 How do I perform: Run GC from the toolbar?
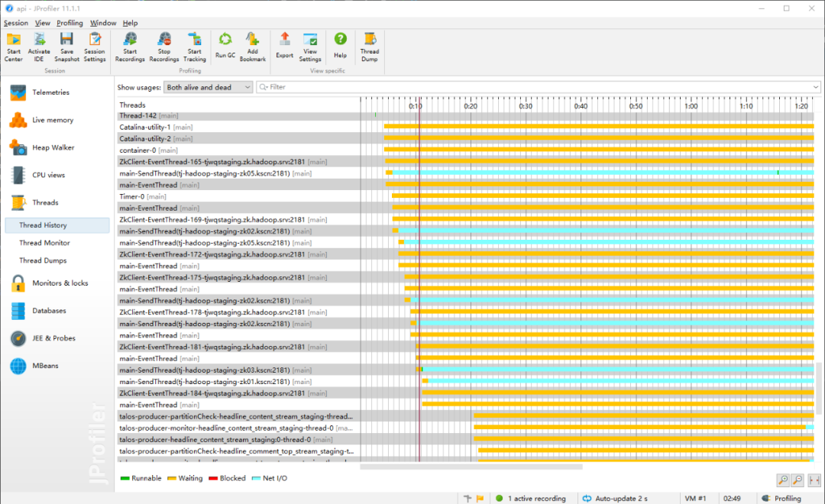(x=225, y=45)
